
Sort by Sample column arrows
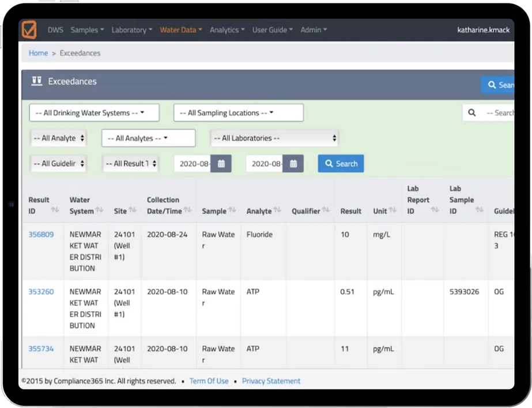(x=232, y=210)
